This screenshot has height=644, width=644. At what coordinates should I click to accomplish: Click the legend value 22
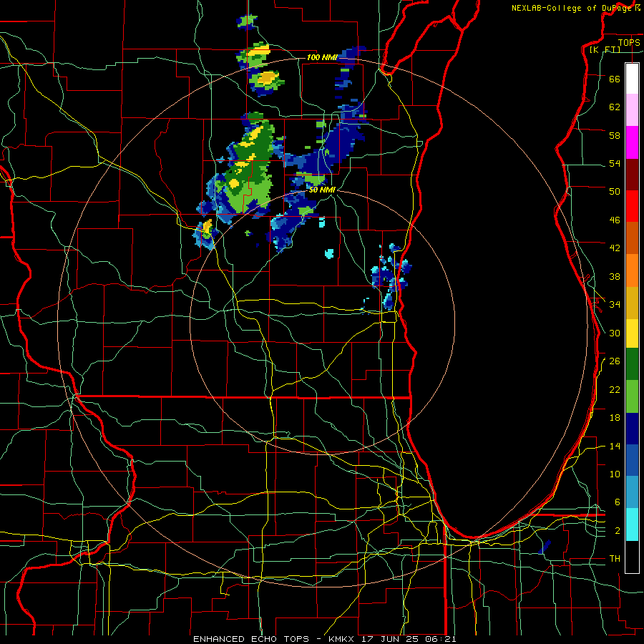coord(615,389)
